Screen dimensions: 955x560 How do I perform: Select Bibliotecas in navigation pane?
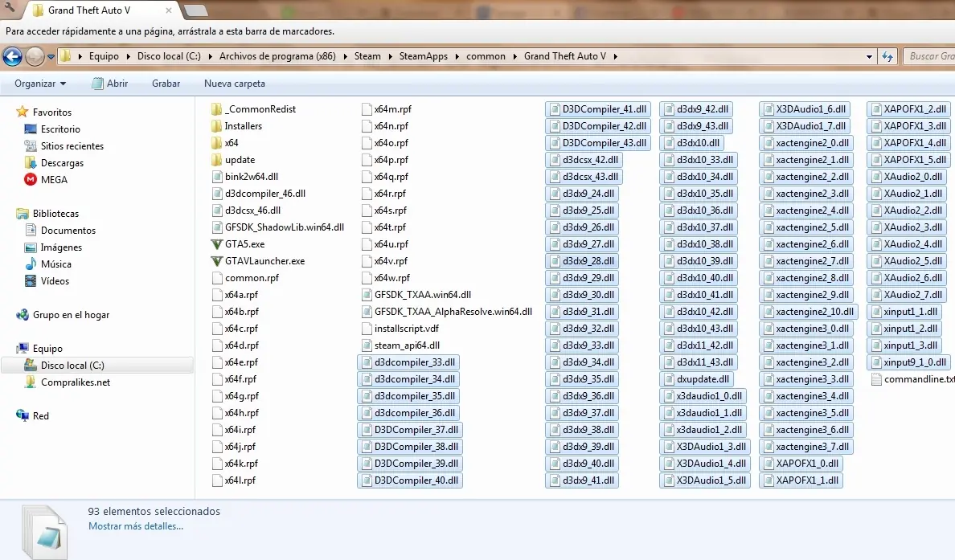[x=55, y=214]
